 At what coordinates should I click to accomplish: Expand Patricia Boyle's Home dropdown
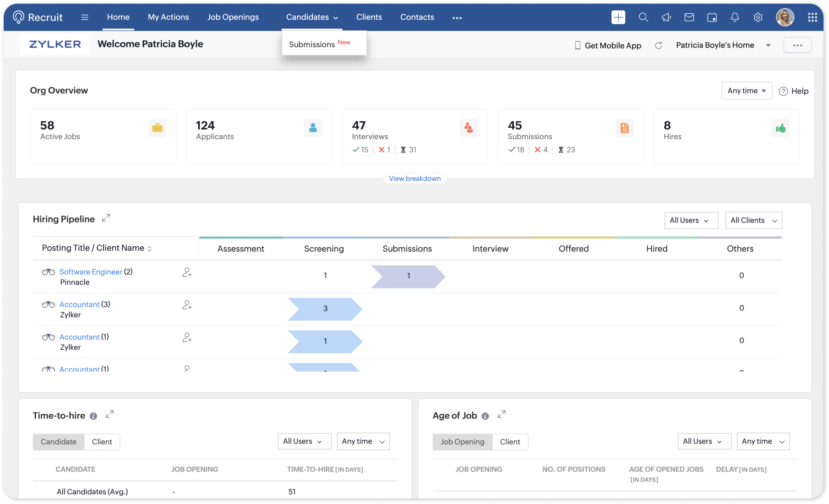click(768, 45)
